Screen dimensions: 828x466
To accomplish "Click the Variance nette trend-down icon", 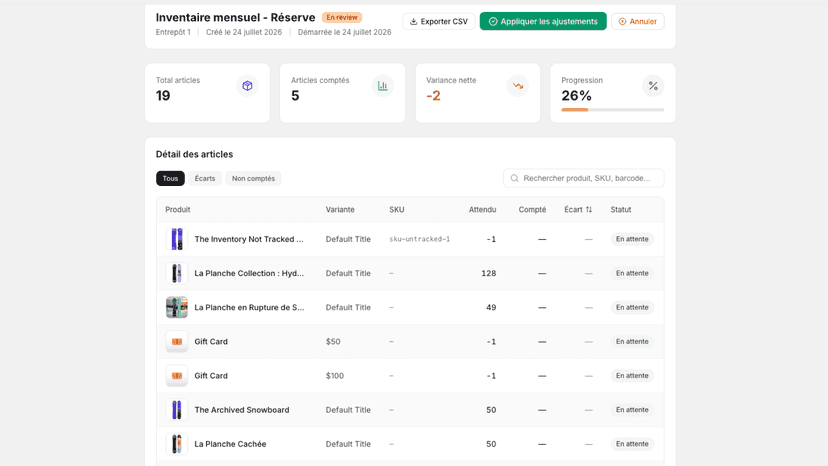I will click(x=518, y=86).
